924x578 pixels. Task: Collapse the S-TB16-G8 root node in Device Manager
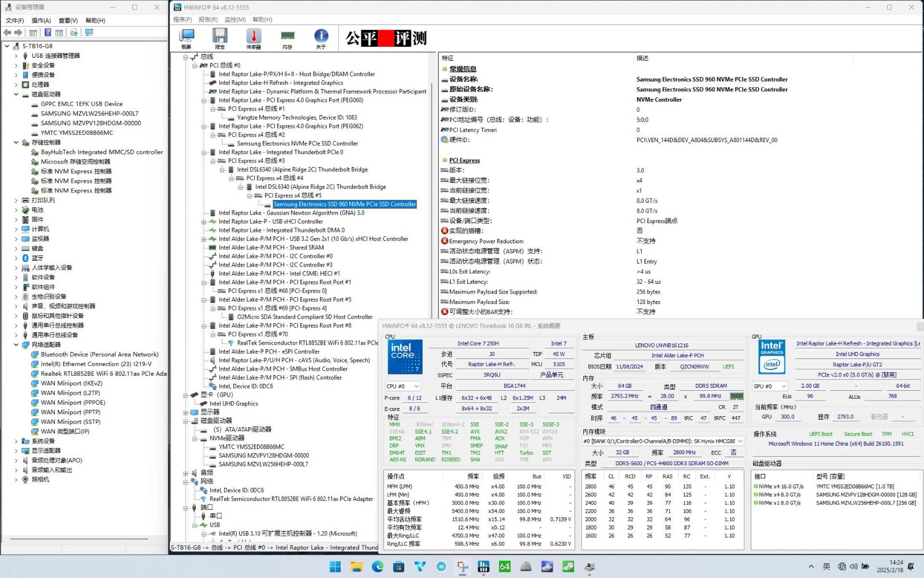pyautogui.click(x=7, y=46)
